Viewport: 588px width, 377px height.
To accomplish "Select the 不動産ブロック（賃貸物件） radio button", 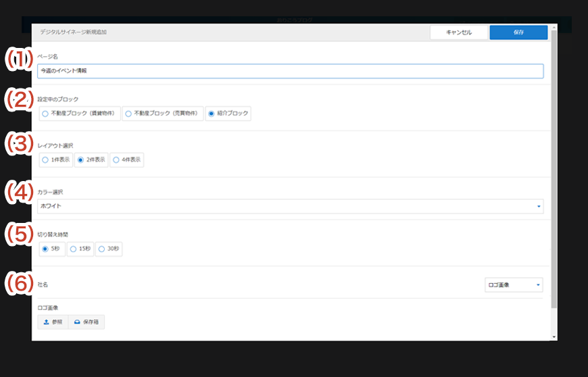I will 45,114.
